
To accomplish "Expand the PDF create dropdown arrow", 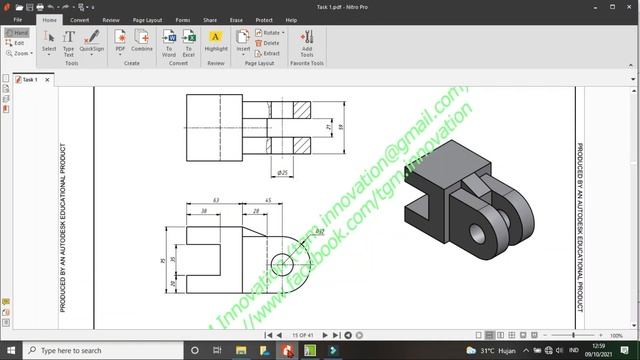I will (120, 55).
